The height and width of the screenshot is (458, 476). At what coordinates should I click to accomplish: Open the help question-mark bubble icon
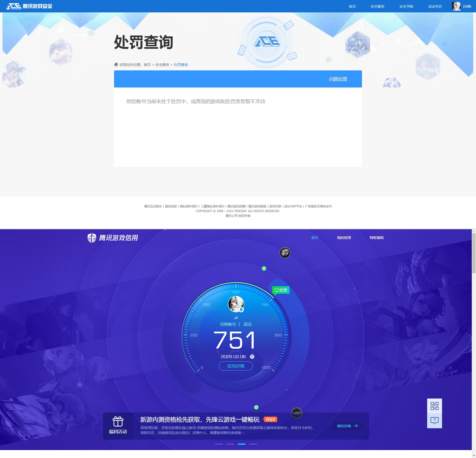(435, 421)
